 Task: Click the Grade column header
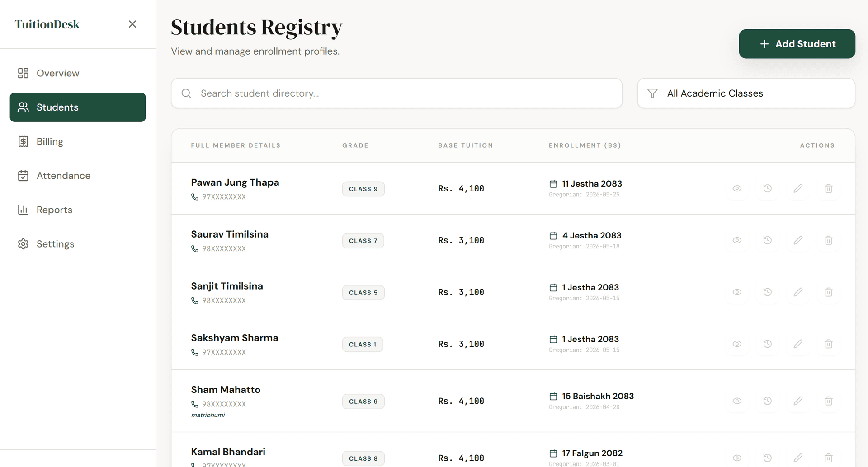(355, 145)
